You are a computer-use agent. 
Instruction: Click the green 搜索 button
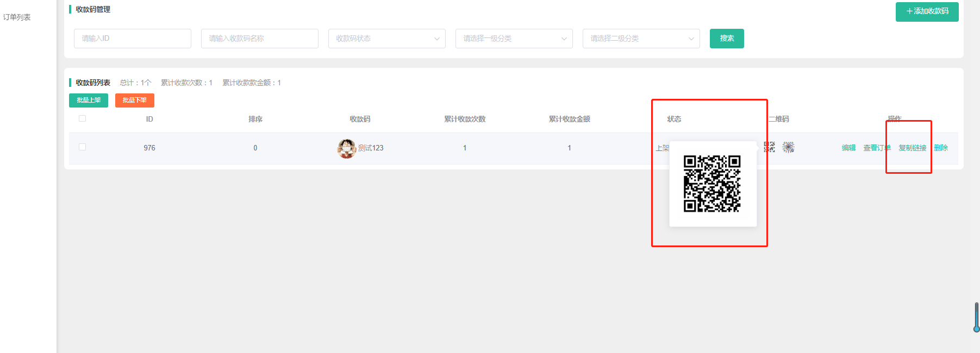pyautogui.click(x=727, y=39)
